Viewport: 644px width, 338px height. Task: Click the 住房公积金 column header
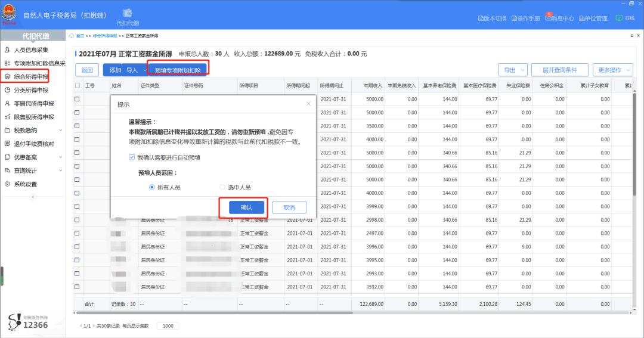pos(549,85)
